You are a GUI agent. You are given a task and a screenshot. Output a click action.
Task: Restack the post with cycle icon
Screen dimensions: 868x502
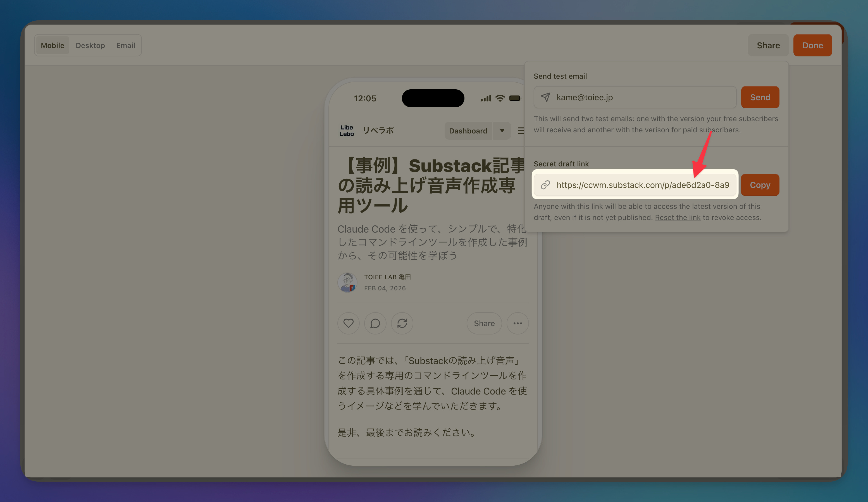[x=402, y=323]
